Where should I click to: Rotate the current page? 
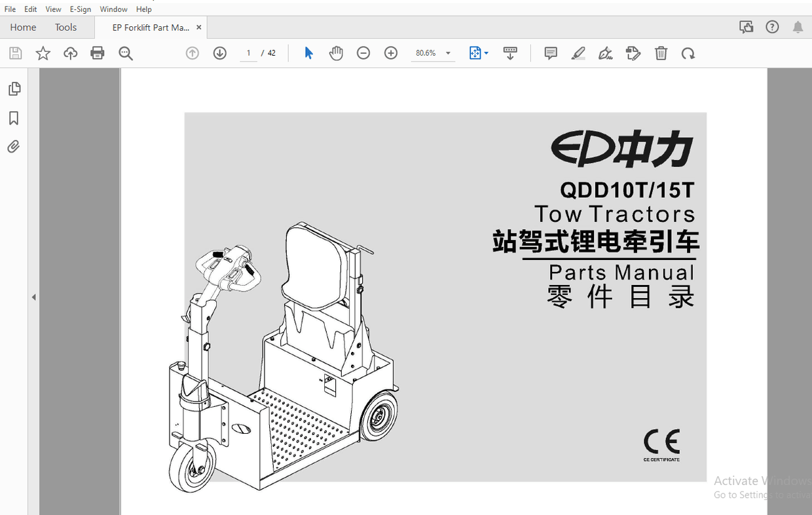688,53
